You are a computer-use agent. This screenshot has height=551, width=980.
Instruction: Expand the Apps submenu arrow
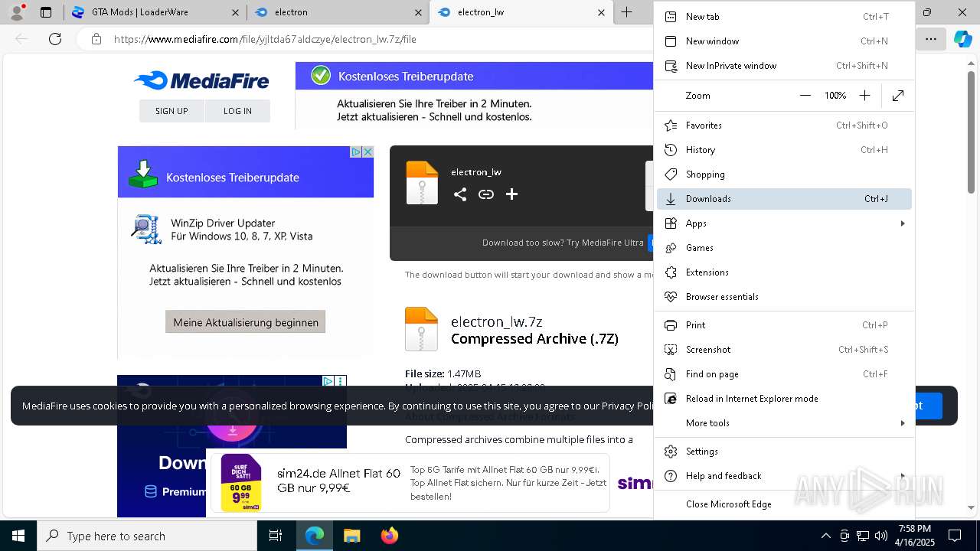(x=903, y=223)
